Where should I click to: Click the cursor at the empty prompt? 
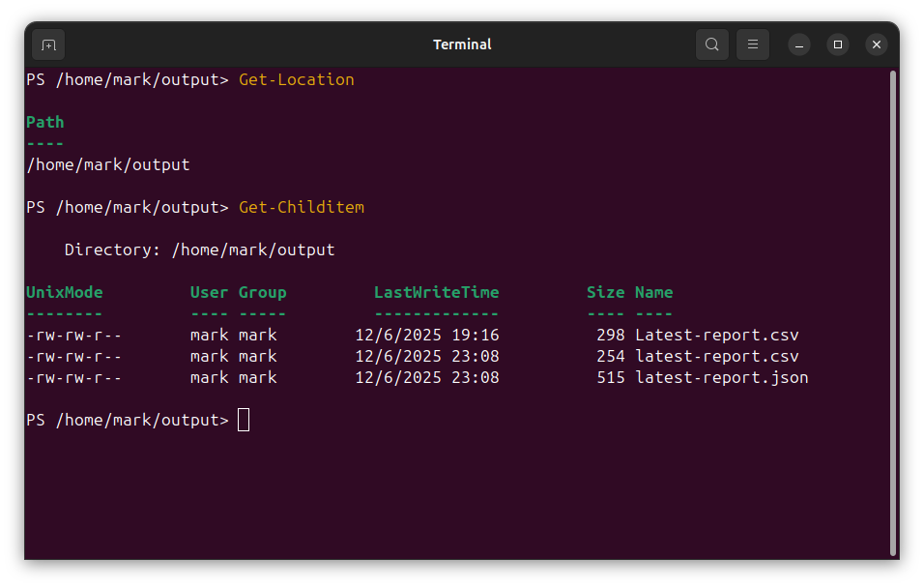click(x=244, y=420)
